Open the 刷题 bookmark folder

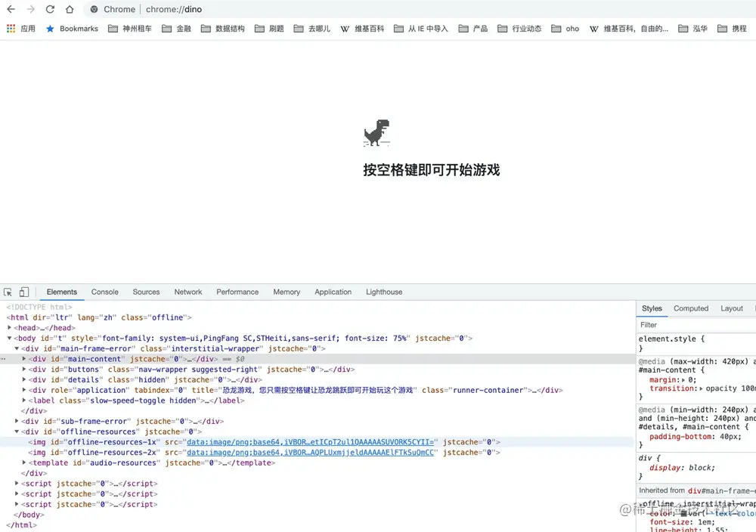(269, 29)
